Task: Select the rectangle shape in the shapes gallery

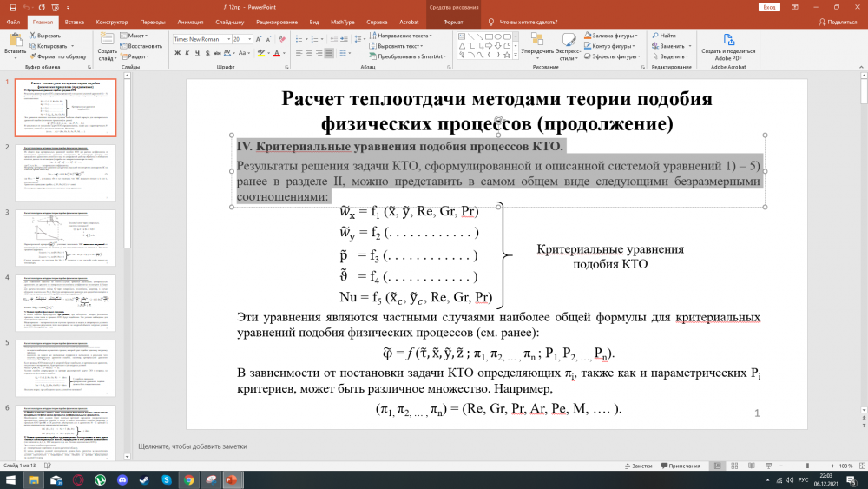Action: [x=489, y=36]
